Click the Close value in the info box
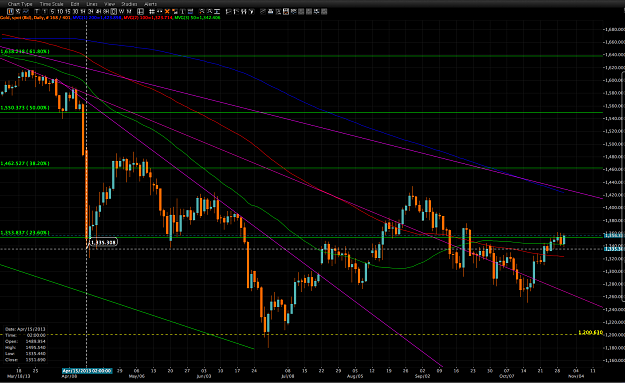The height and width of the screenshot is (383, 625). tap(35, 359)
